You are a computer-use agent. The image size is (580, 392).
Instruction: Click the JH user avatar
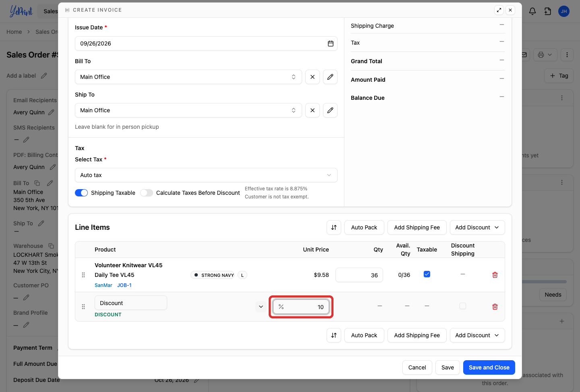coord(564,11)
